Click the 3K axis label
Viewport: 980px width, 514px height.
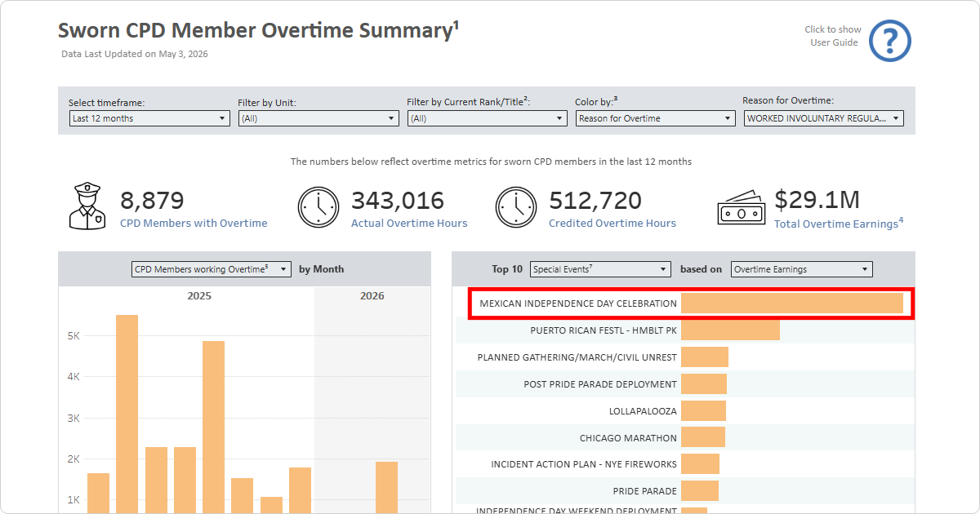point(73,419)
